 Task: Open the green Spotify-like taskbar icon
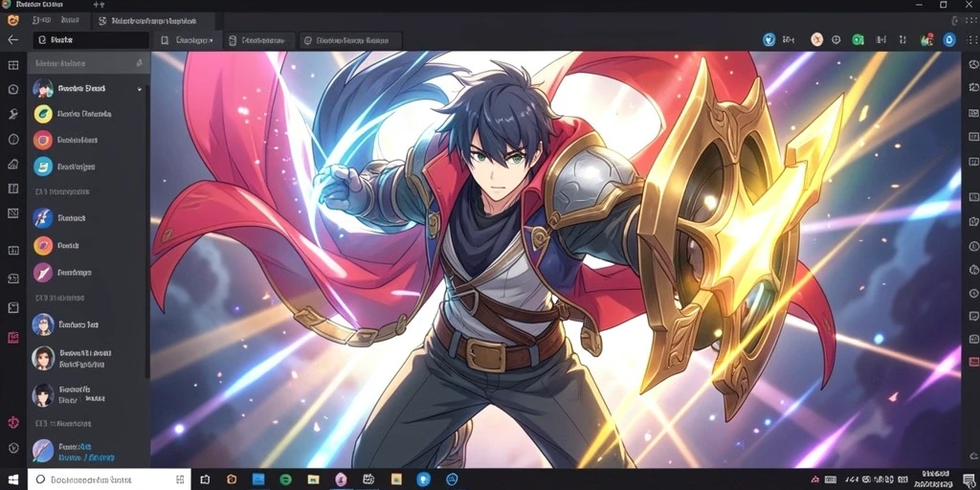click(x=285, y=479)
